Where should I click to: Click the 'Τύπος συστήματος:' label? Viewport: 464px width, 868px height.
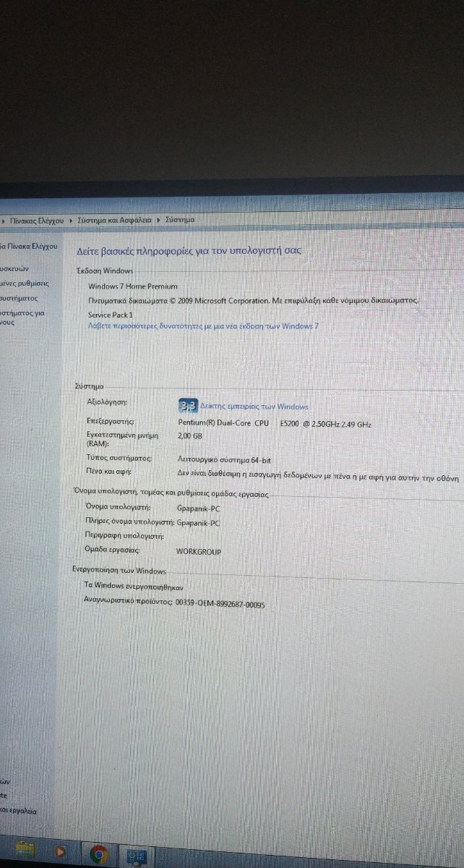pyautogui.click(x=119, y=458)
